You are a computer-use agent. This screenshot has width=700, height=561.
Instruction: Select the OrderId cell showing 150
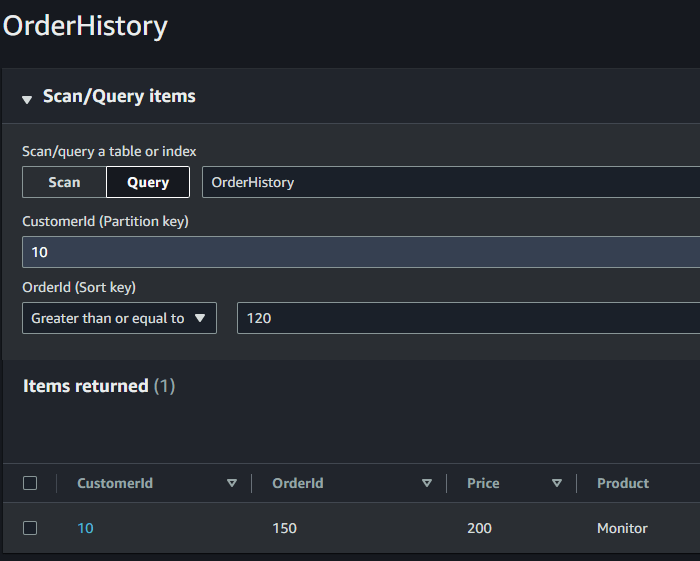[x=284, y=528]
